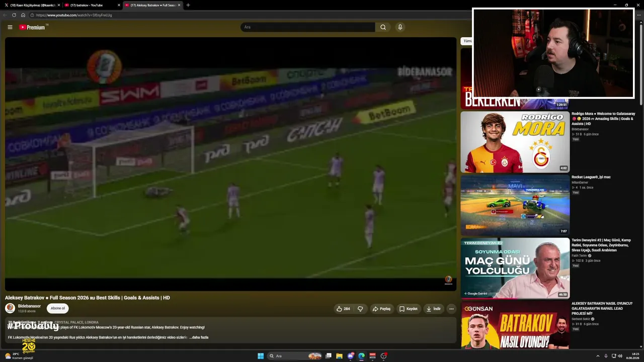Show hidden system tray icons
The image size is (644, 362).
click(x=599, y=356)
